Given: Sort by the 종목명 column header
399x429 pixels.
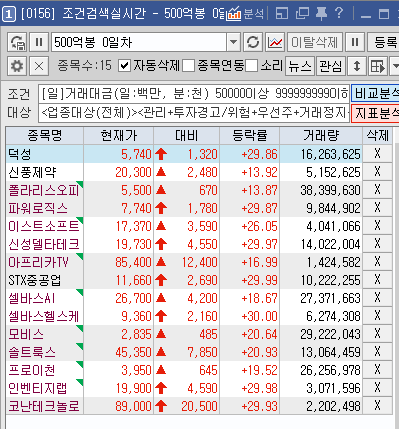Looking at the screenshot, I should tap(44, 135).
